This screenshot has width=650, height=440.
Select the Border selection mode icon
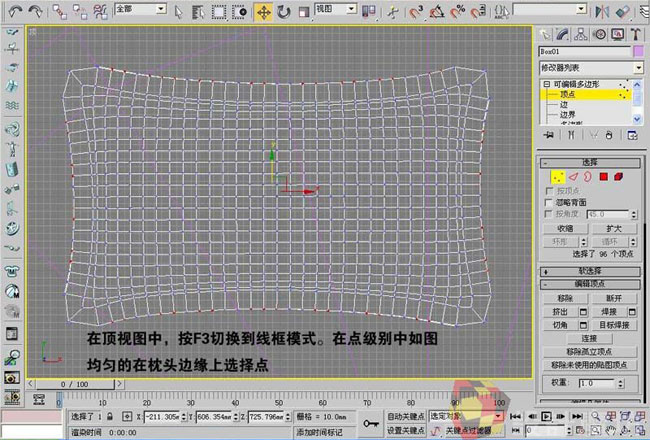coord(588,177)
